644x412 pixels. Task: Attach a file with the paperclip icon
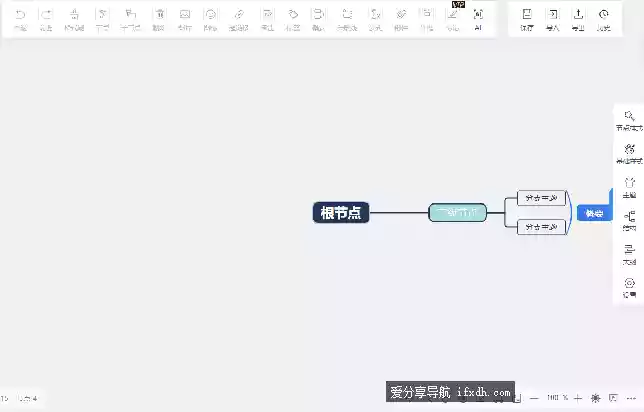coord(401,19)
